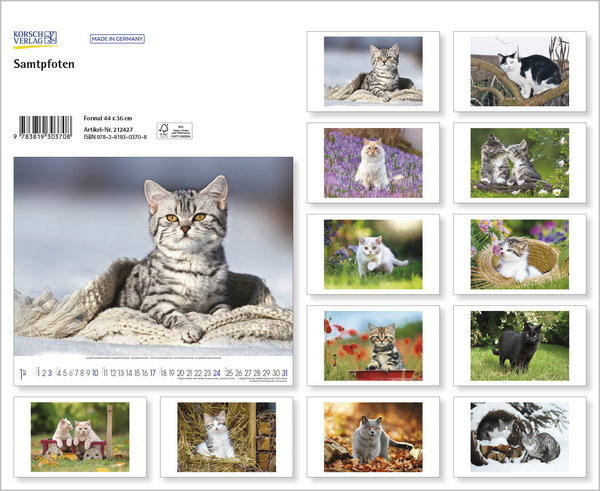Open the large tabby kitten cover photo
The image size is (600, 491).
[x=153, y=258]
